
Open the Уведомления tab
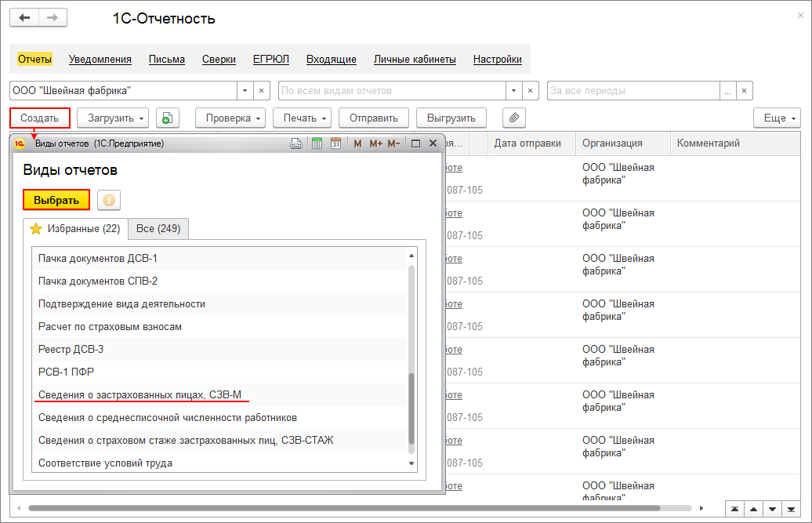[100, 60]
